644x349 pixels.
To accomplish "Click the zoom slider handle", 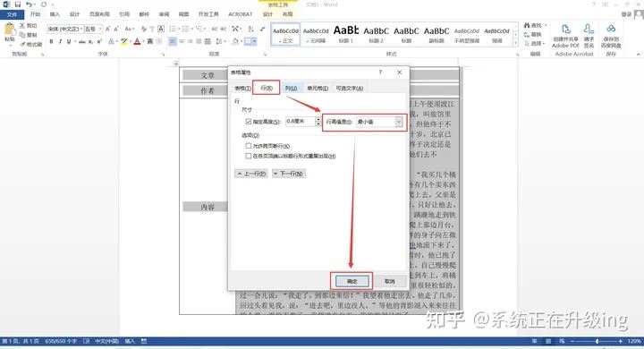I will 597,341.
